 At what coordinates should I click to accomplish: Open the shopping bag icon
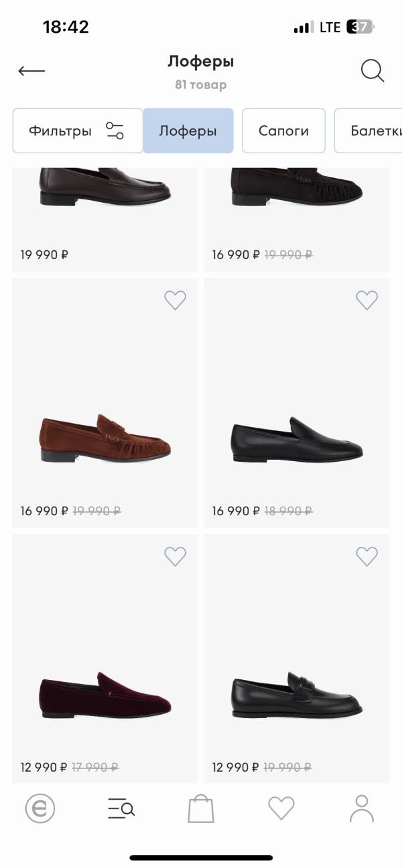[201, 808]
